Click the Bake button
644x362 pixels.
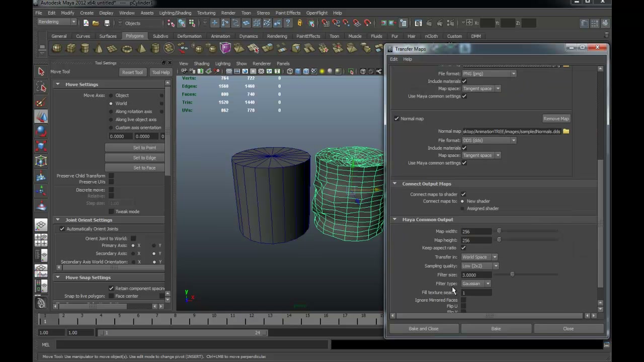496,329
